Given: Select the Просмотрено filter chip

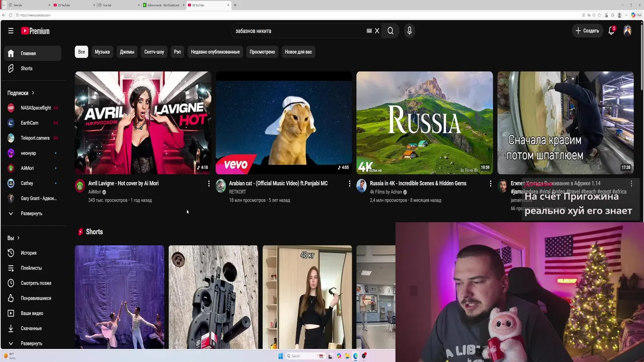Looking at the screenshot, I should click(262, 52).
